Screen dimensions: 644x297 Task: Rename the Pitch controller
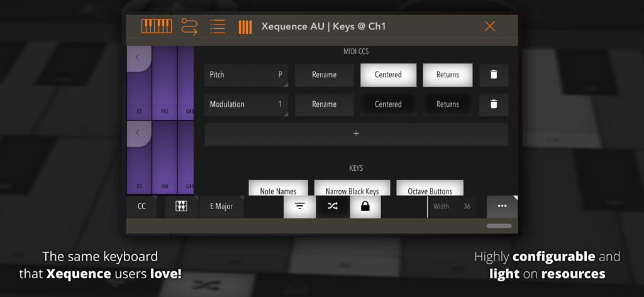(324, 75)
